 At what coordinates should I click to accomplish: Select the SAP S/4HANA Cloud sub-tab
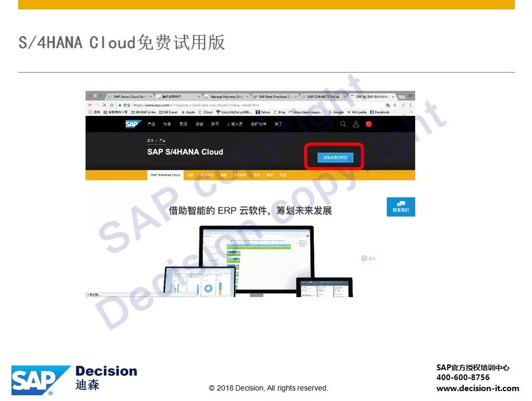[165, 175]
